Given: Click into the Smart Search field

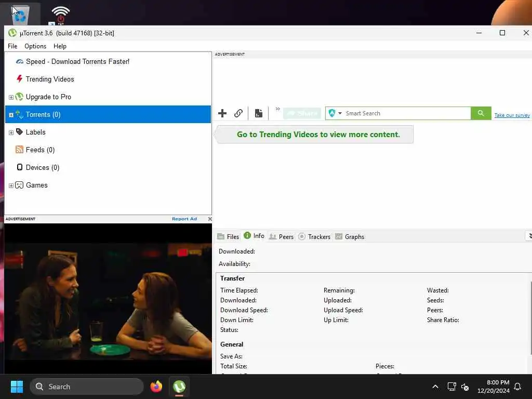Looking at the screenshot, I should 407,113.
